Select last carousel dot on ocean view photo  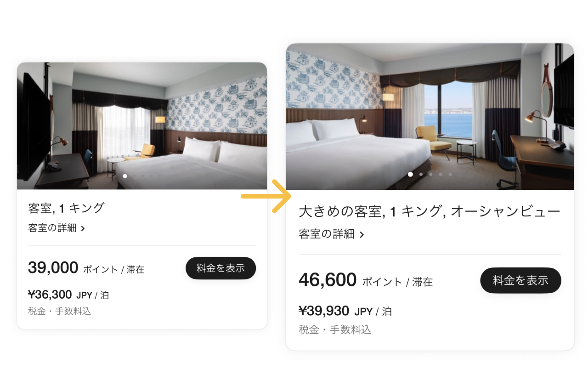click(450, 174)
